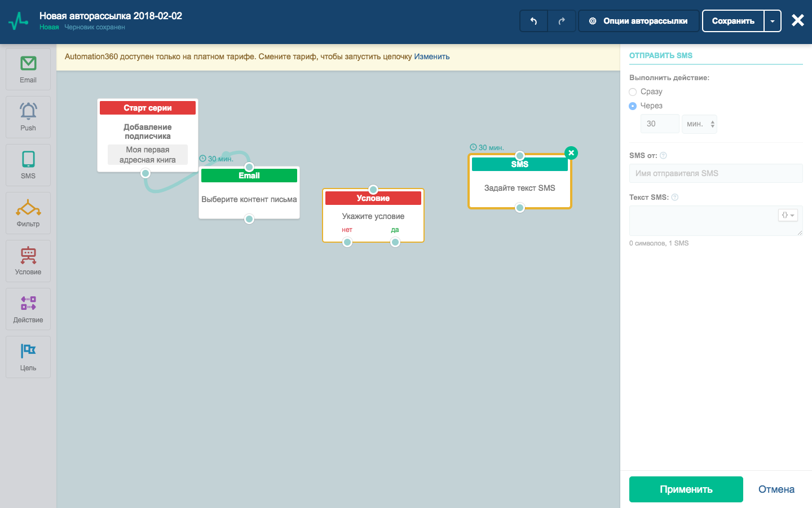Click the 'Новая' status label
The image size is (812, 508).
point(49,27)
